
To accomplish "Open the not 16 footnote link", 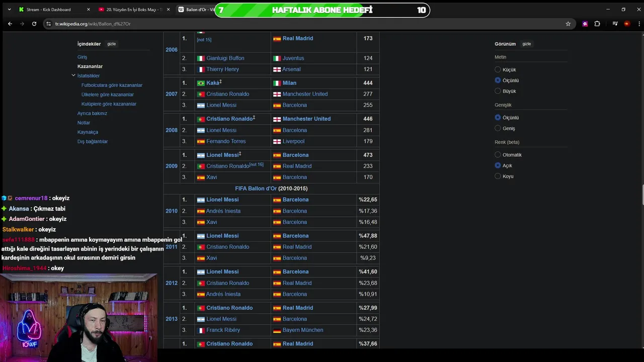I will pyautogui.click(x=257, y=164).
